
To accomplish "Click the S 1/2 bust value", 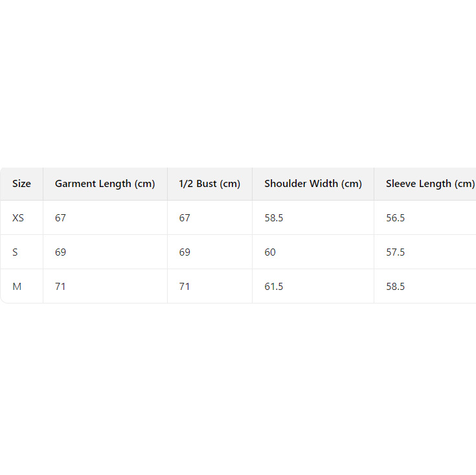I will click(x=185, y=252).
